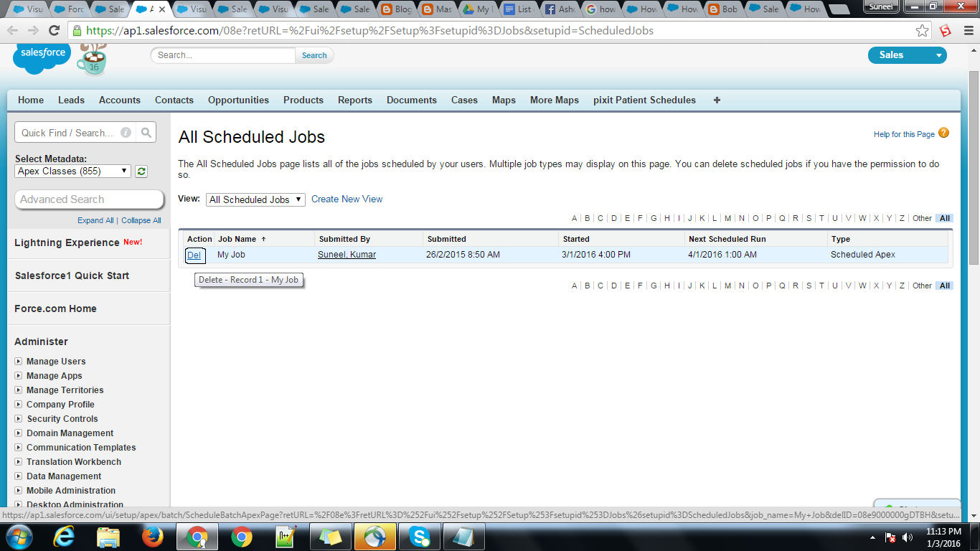
Task: Sort by the Job Name column header
Action: [237, 239]
